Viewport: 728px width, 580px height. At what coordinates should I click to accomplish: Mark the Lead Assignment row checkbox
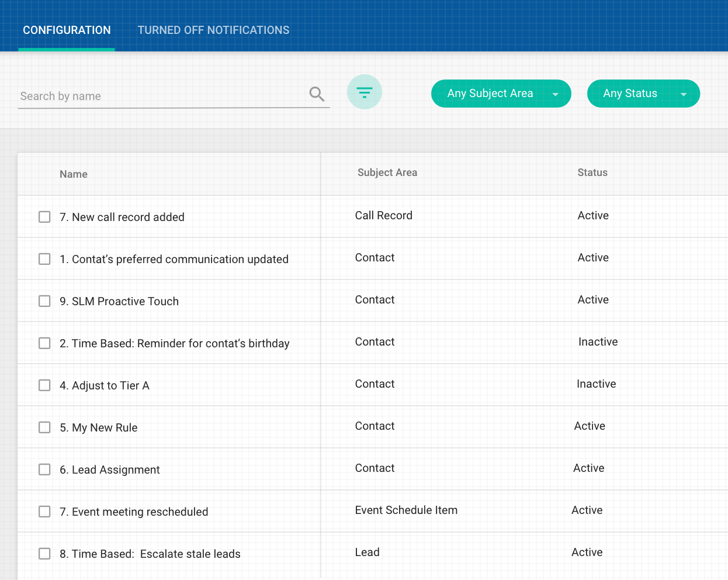click(44, 469)
